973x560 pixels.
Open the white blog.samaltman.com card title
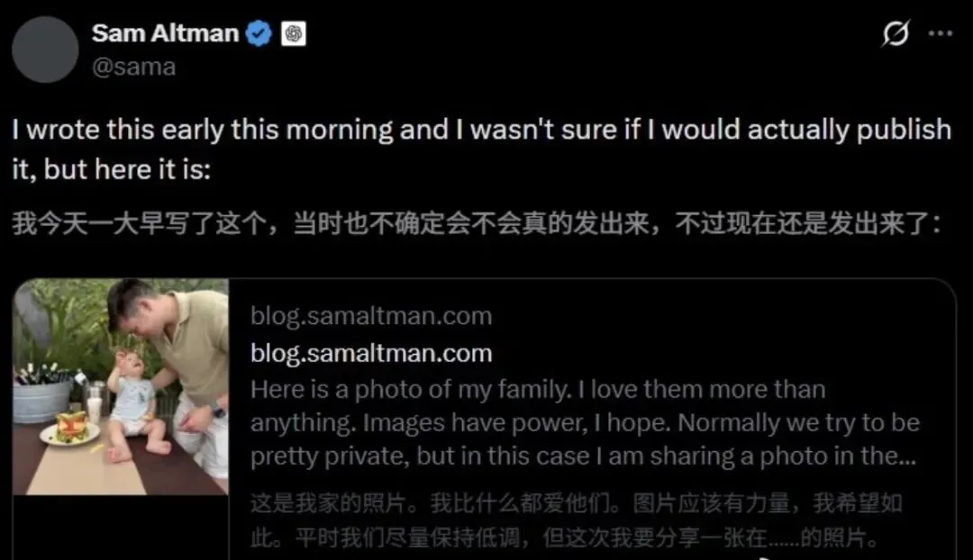pyautogui.click(x=371, y=354)
